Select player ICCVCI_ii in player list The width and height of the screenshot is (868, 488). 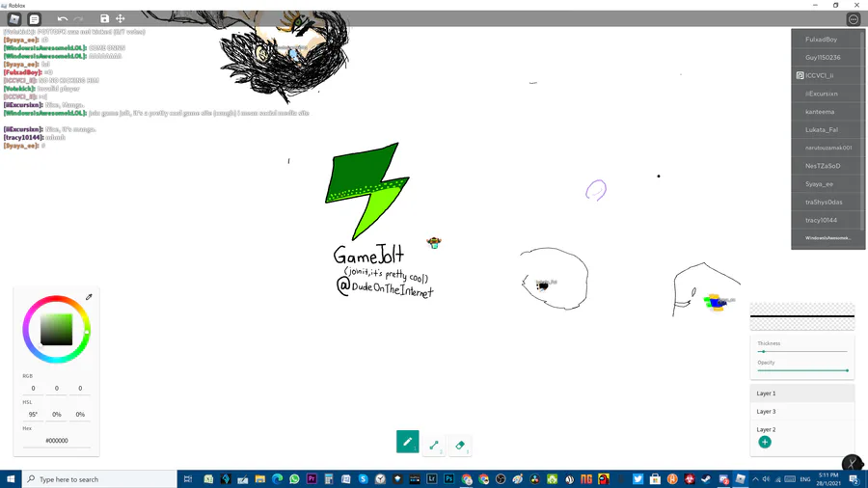[827, 76]
